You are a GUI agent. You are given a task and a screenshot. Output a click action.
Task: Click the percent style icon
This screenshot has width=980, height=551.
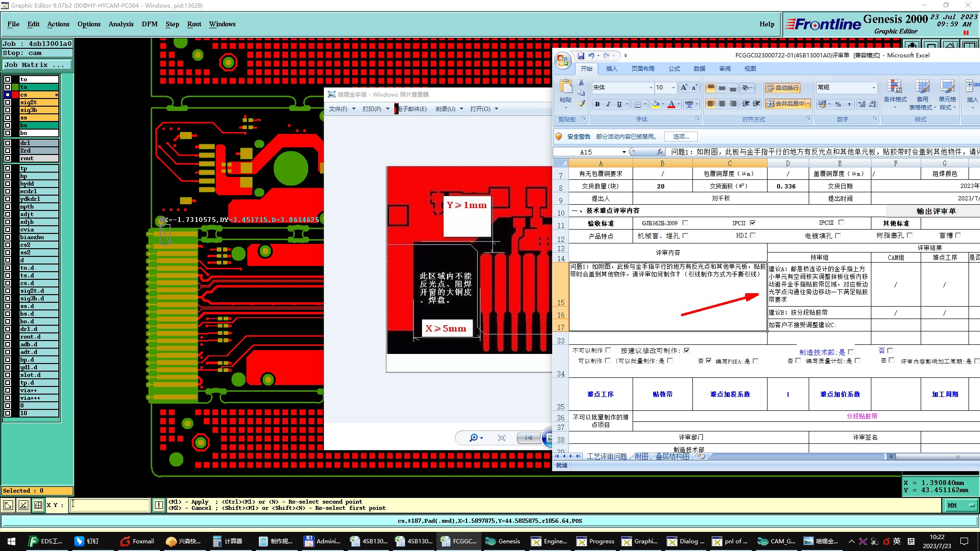tap(838, 104)
